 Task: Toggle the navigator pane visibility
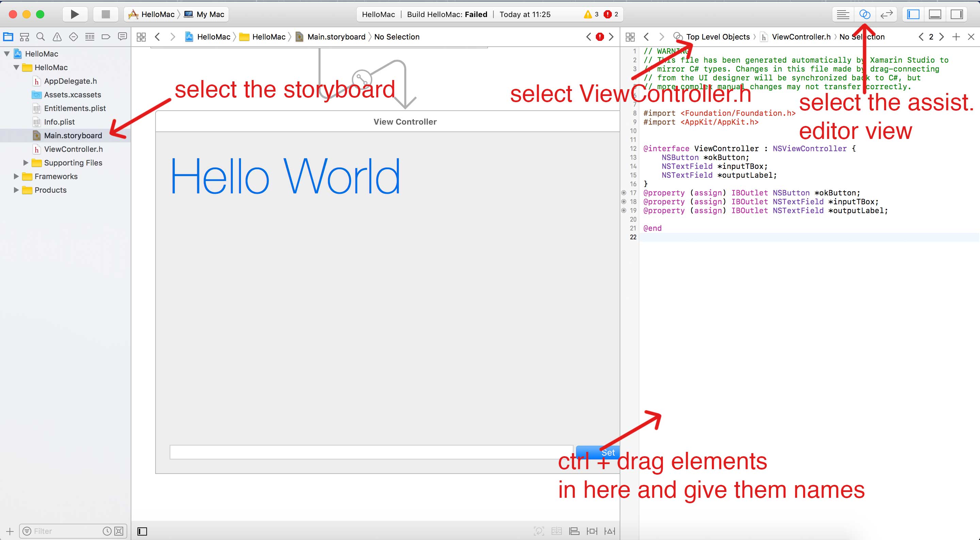coord(913,14)
